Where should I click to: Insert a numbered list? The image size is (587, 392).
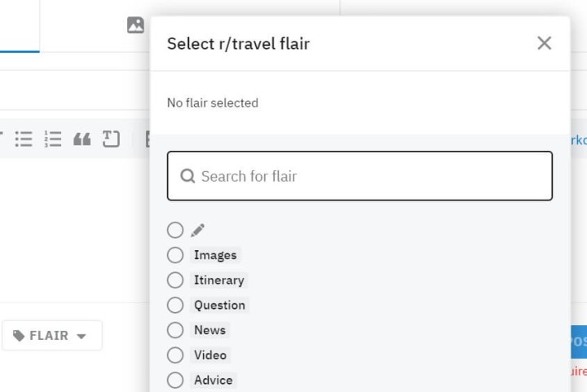(53, 139)
